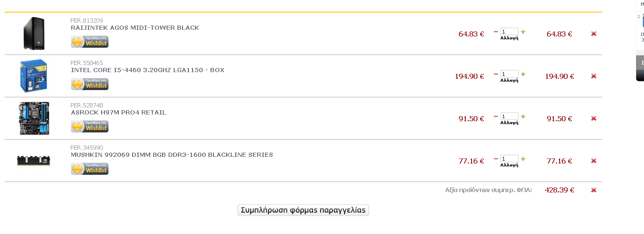Add Mushkin RAM to Wishlist
Image resolution: width=644 pixels, height=234 pixels.
point(90,169)
